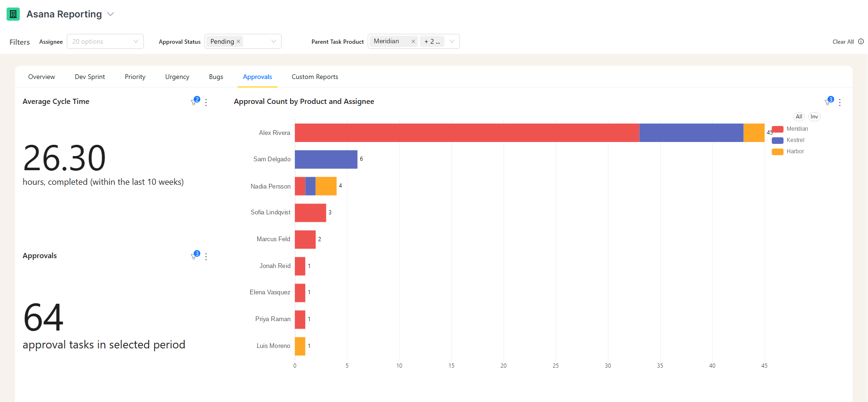
Task: Open the Priority tab
Action: [135, 77]
